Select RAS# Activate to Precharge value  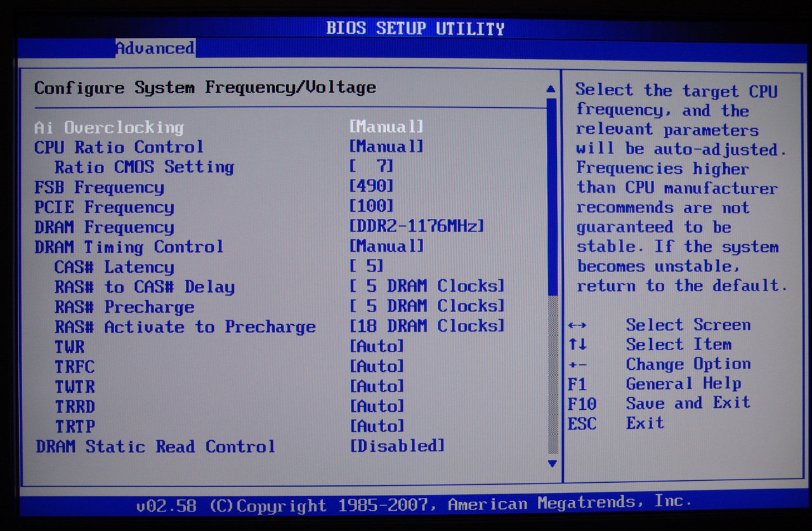(427, 326)
